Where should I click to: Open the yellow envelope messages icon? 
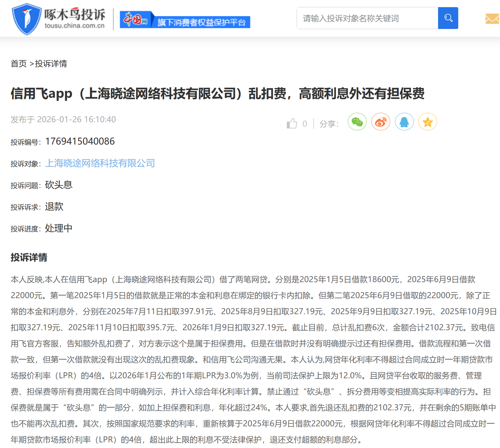click(x=492, y=19)
